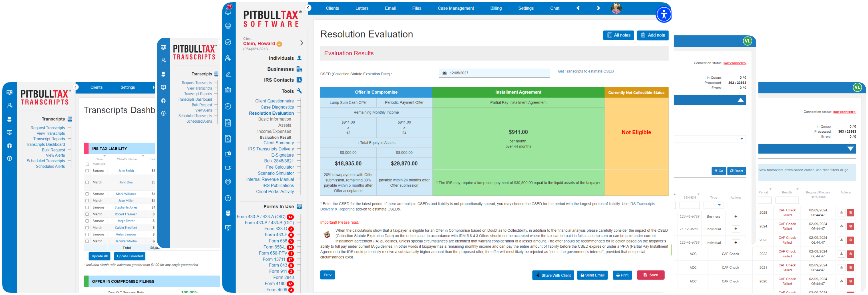This screenshot has width=868, height=295.
Task: Click the robot icon in Transcripts Dashboard window sidebar
Action: [x=9, y=119]
